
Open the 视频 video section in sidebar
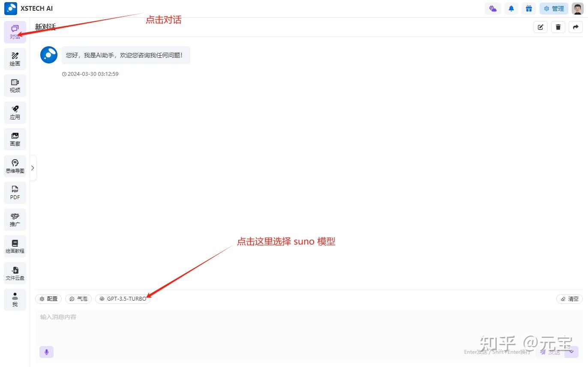click(x=15, y=85)
